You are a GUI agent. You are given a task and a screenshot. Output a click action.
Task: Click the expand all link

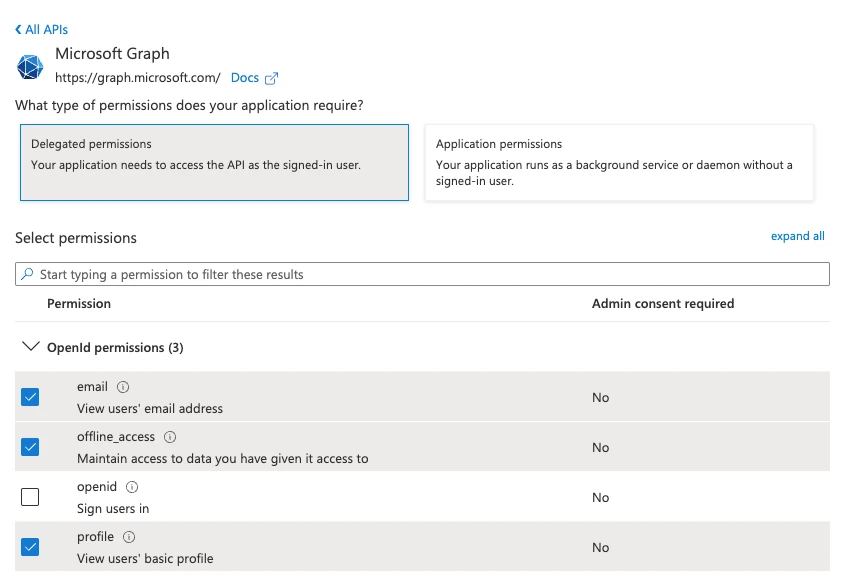pyautogui.click(x=797, y=236)
